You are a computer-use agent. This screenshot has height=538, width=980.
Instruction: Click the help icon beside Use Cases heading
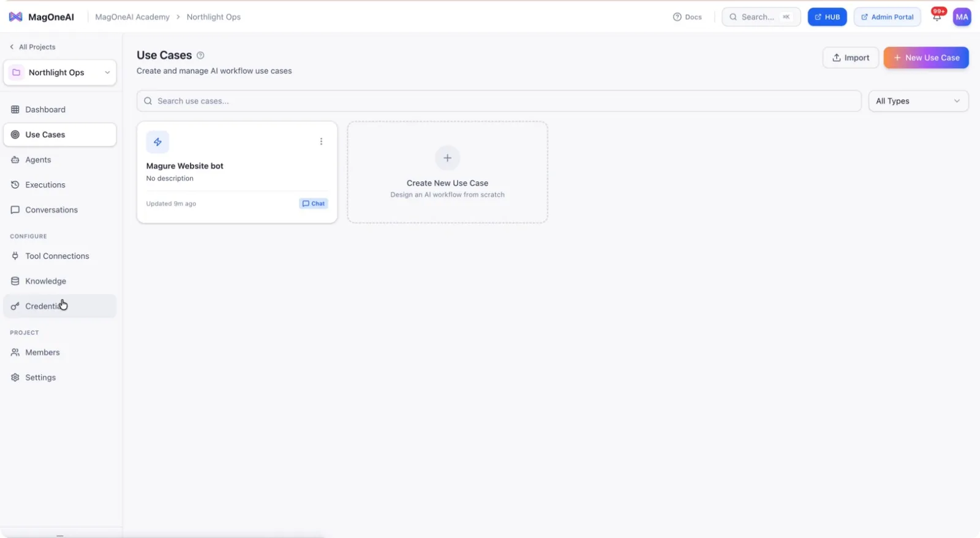(200, 55)
